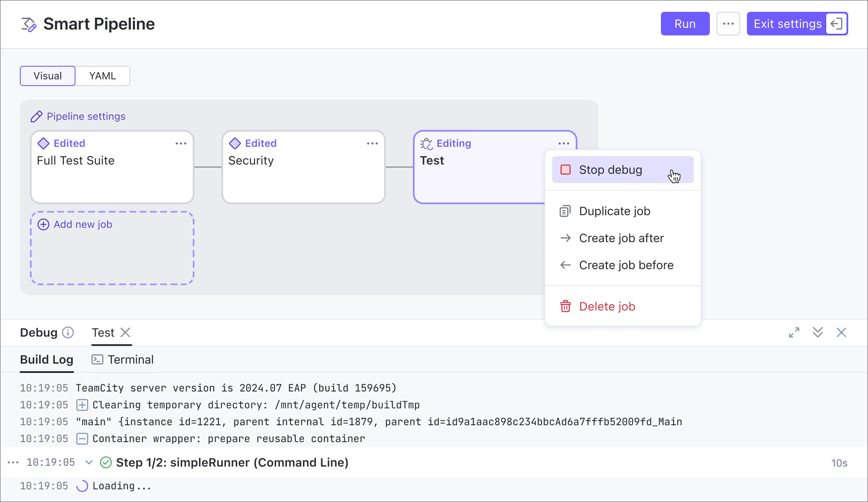The height and width of the screenshot is (502, 868).
Task: Close the debug panel
Action: click(841, 332)
